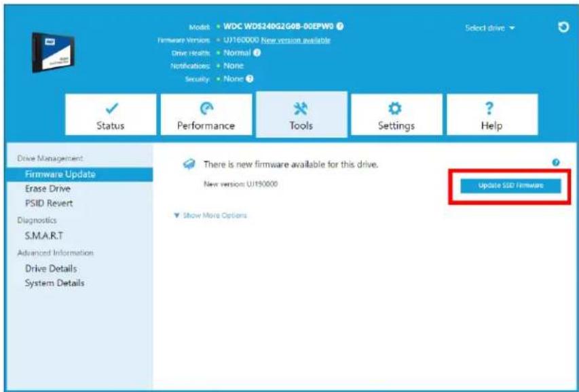Click the Advanced Information heading
This screenshot has width=579, height=392.
point(55,253)
